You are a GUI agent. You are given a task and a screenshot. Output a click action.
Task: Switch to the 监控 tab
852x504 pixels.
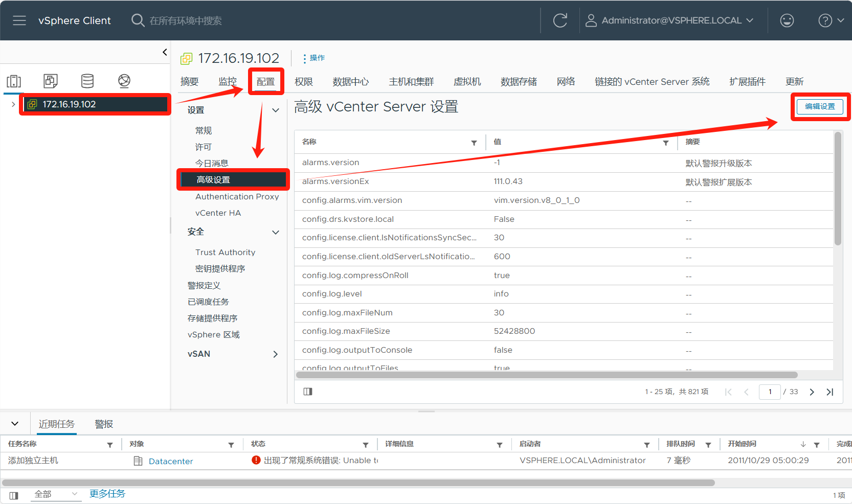point(228,82)
